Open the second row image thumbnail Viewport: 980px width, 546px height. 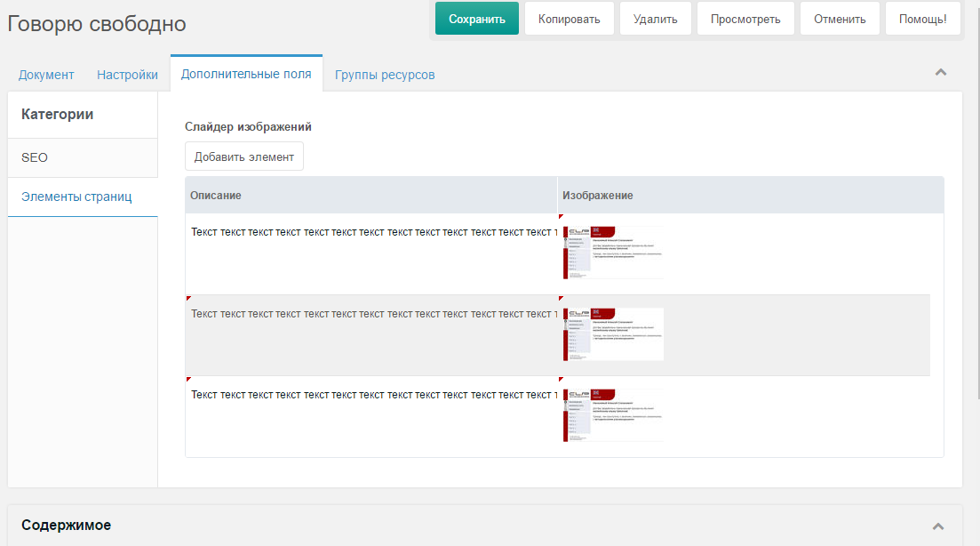pos(613,334)
